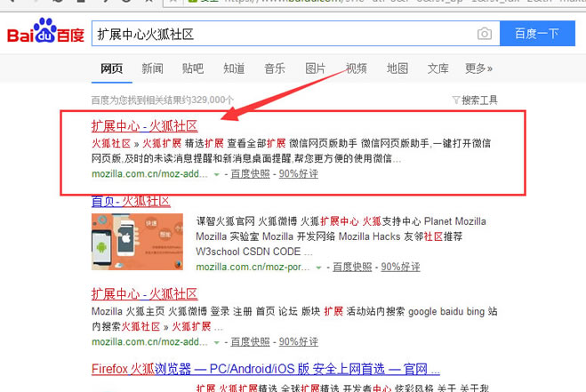The height and width of the screenshot is (392, 586).
Task: Open the 文库 tab
Action: click(438, 68)
